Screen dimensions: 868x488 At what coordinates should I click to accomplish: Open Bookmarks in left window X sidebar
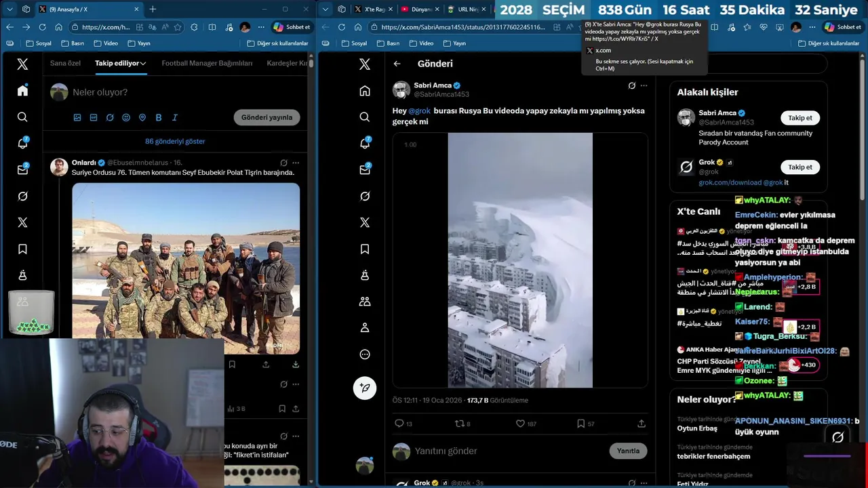[x=22, y=249]
